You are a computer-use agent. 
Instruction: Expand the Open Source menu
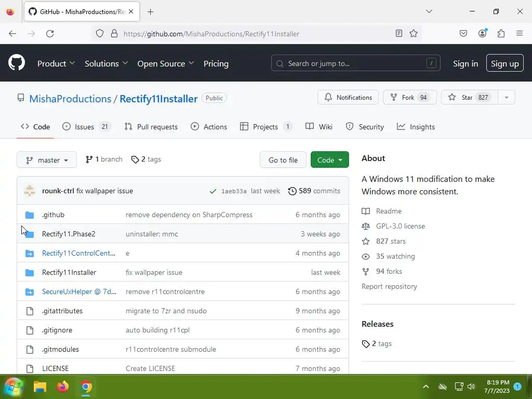pos(166,63)
